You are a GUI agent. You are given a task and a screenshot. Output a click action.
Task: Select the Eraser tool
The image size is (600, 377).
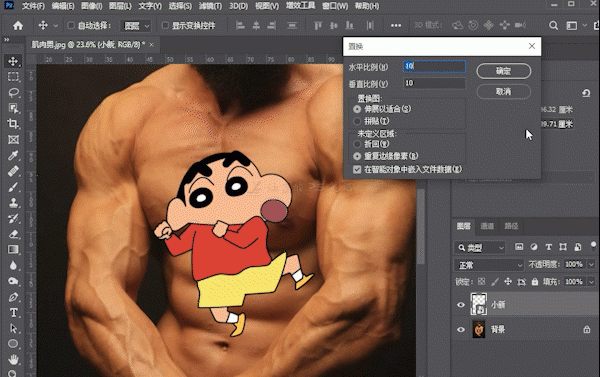click(13, 234)
